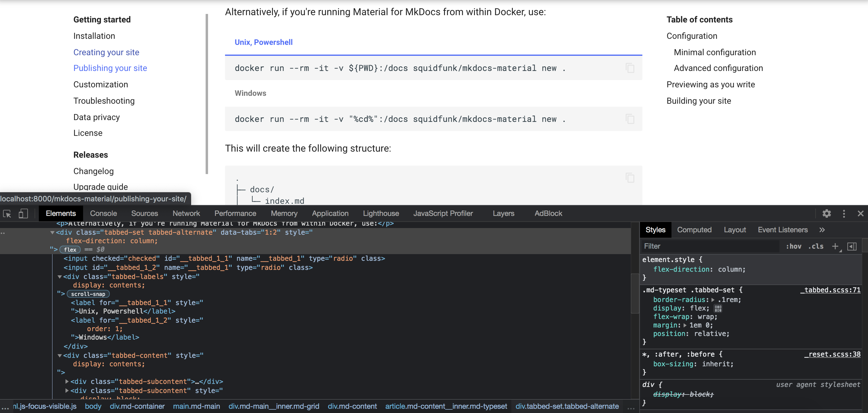Navigate to Advanced configuration in table of contents
The height and width of the screenshot is (413, 868).
tap(718, 68)
